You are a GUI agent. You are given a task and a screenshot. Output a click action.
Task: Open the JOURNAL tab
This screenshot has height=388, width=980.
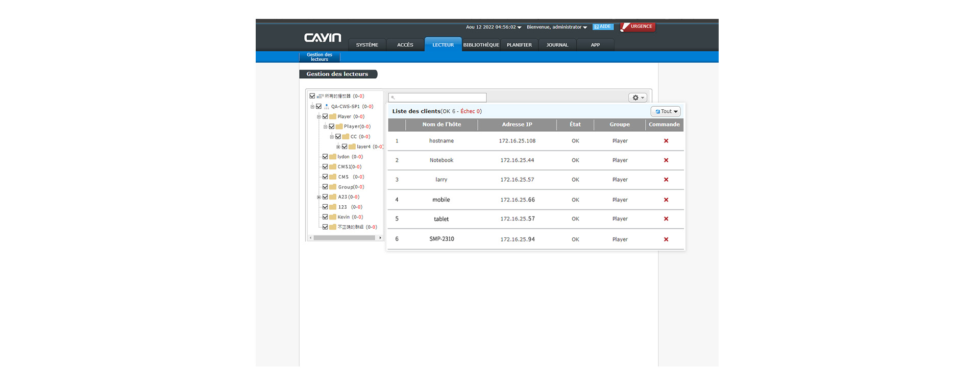557,45
